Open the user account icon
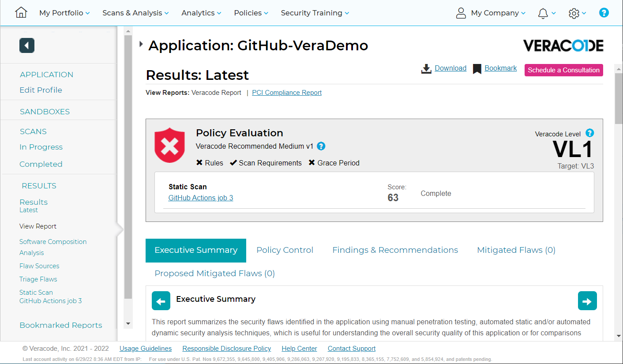Screen dimensions: 623x364 coord(461,13)
